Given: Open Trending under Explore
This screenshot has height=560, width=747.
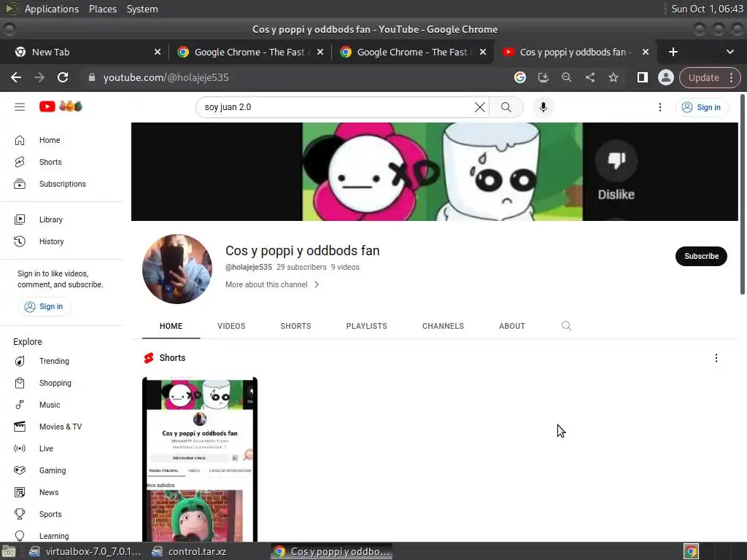Looking at the screenshot, I should [61, 361].
